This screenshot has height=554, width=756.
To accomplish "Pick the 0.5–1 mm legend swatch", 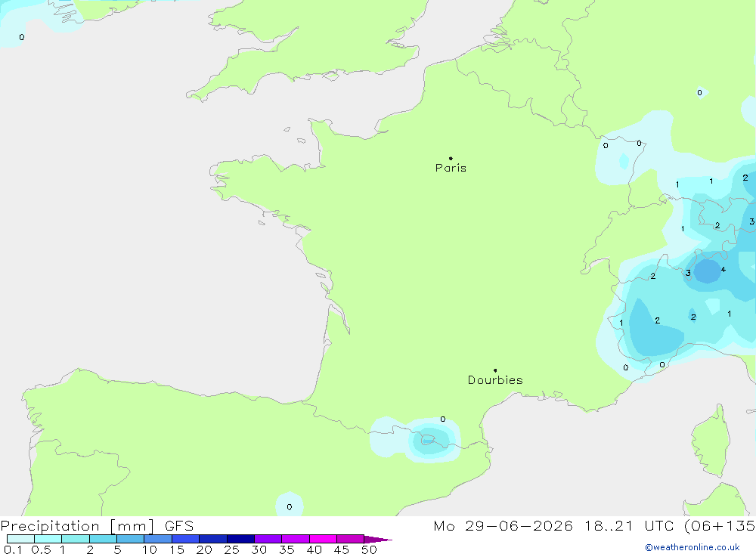I will pos(48,539).
